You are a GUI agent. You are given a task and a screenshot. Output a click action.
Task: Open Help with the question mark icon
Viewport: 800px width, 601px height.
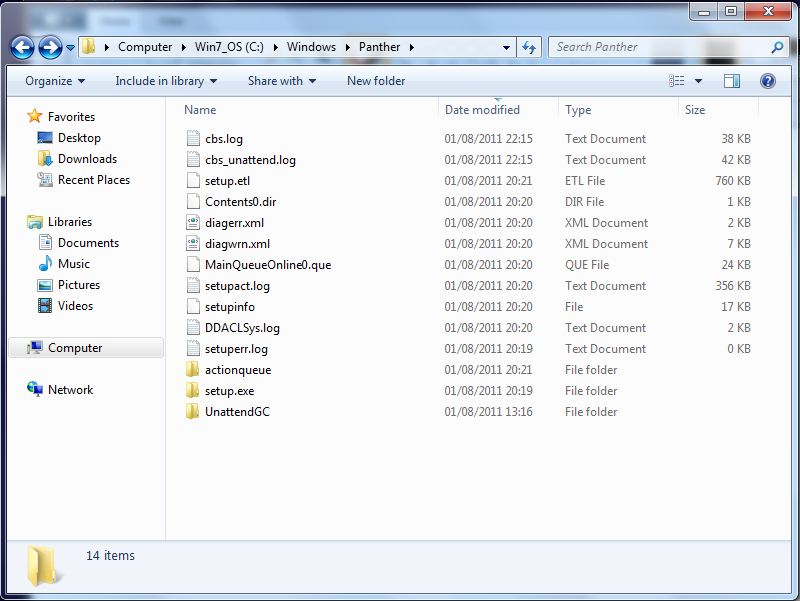coord(767,81)
